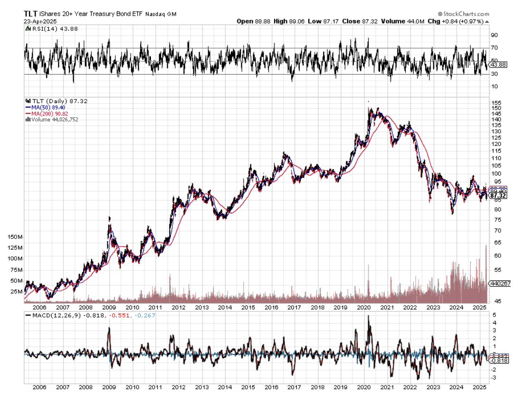Click the 155 price axis label

point(496,103)
